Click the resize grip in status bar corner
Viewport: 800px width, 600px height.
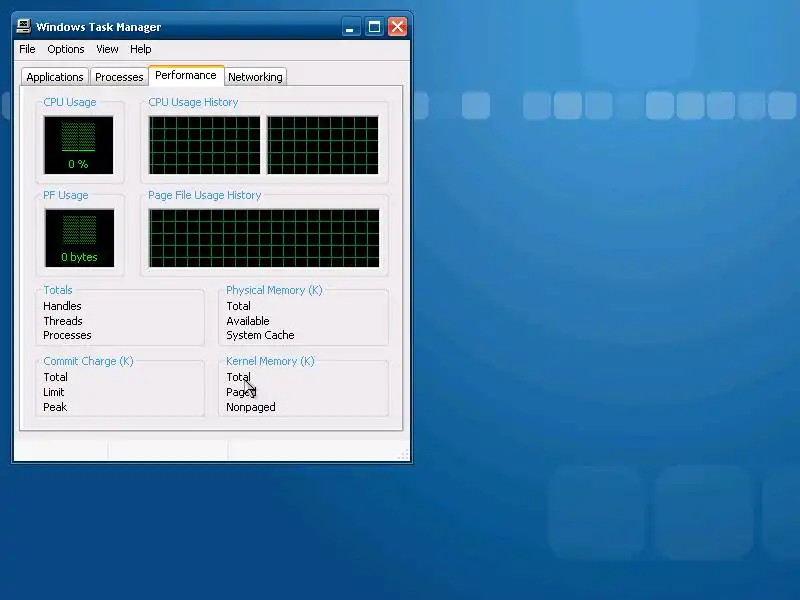point(404,455)
